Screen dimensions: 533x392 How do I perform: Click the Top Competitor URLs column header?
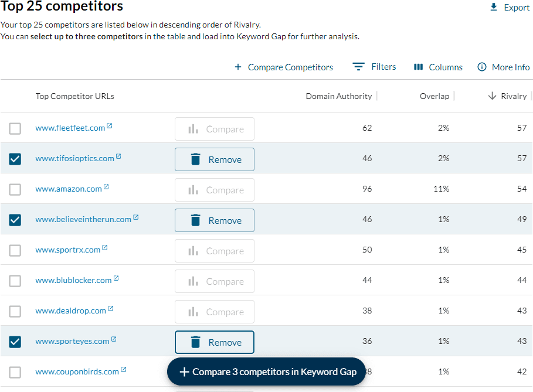[x=74, y=96]
